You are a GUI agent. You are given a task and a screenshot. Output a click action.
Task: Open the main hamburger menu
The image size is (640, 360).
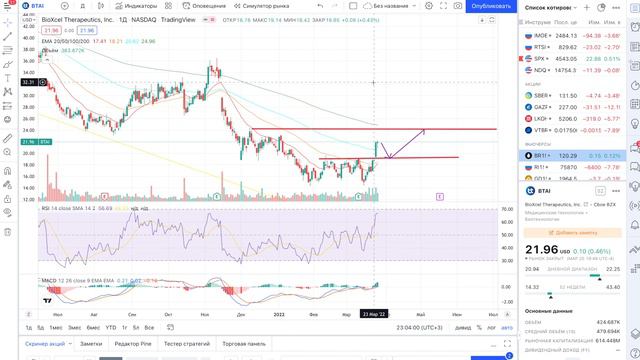7,6
